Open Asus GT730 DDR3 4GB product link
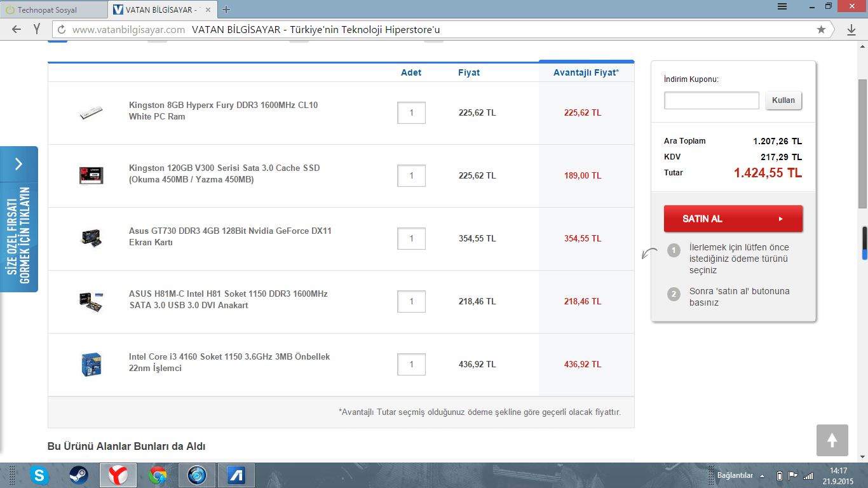The width and height of the screenshot is (868, 488). coord(230,236)
